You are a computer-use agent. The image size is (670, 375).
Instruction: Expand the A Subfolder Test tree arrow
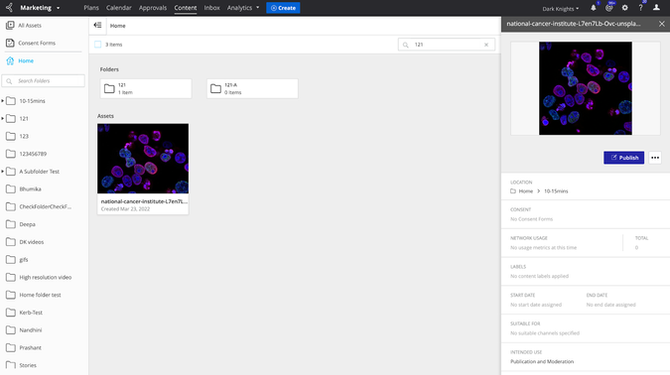coord(3,171)
